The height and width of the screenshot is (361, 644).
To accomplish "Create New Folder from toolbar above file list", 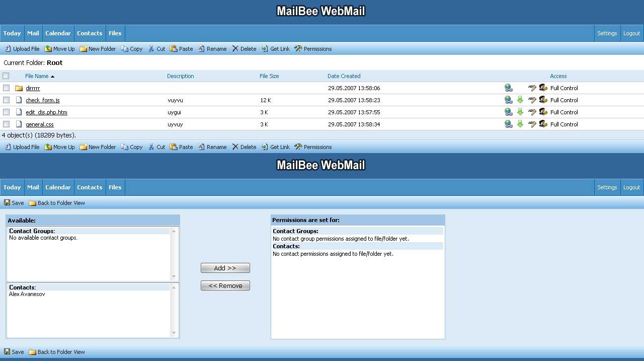I will pyautogui.click(x=98, y=49).
